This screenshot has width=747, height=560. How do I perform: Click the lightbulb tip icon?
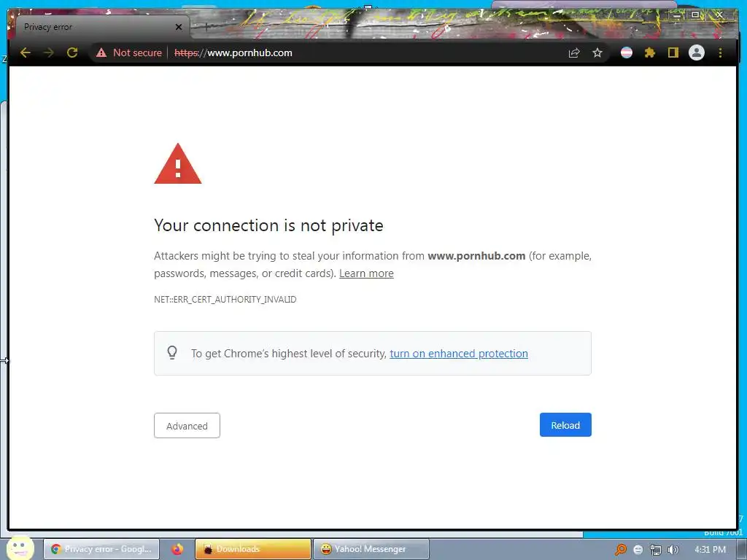[x=172, y=353]
